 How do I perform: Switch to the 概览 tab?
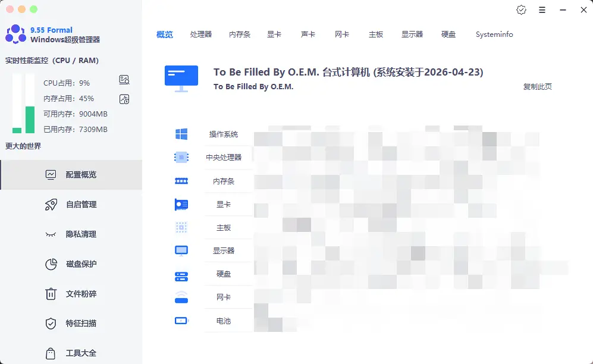pyautogui.click(x=165, y=34)
